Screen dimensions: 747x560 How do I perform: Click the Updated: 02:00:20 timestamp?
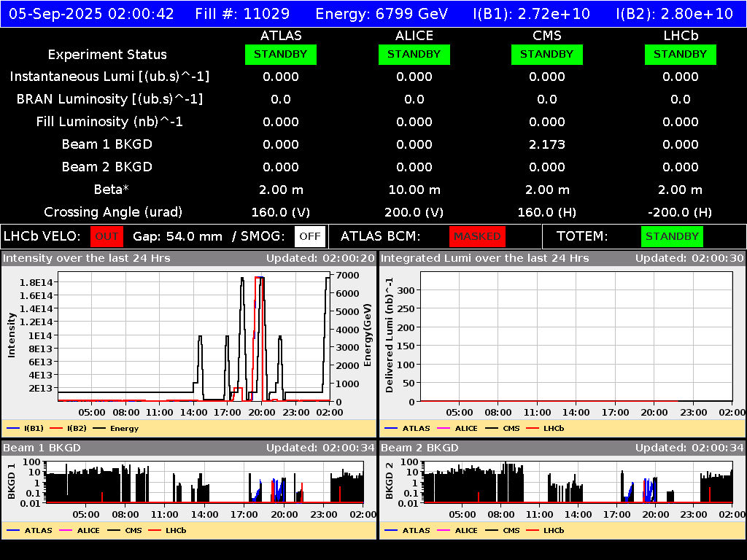tap(321, 258)
